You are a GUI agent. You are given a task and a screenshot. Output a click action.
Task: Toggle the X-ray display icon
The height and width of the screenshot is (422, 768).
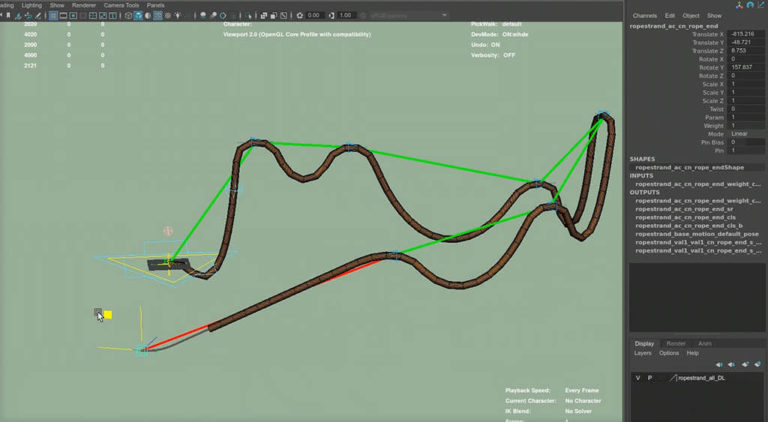(264, 16)
